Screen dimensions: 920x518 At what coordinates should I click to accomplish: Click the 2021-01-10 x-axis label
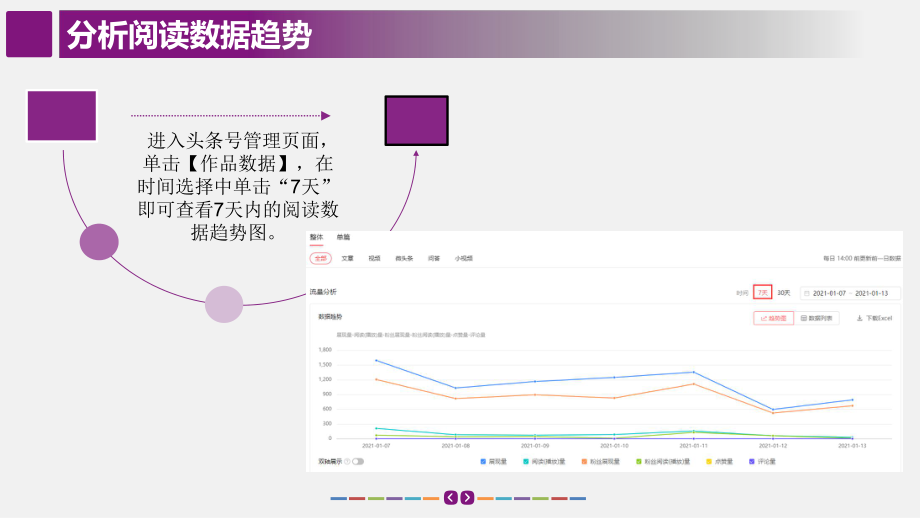click(x=614, y=446)
